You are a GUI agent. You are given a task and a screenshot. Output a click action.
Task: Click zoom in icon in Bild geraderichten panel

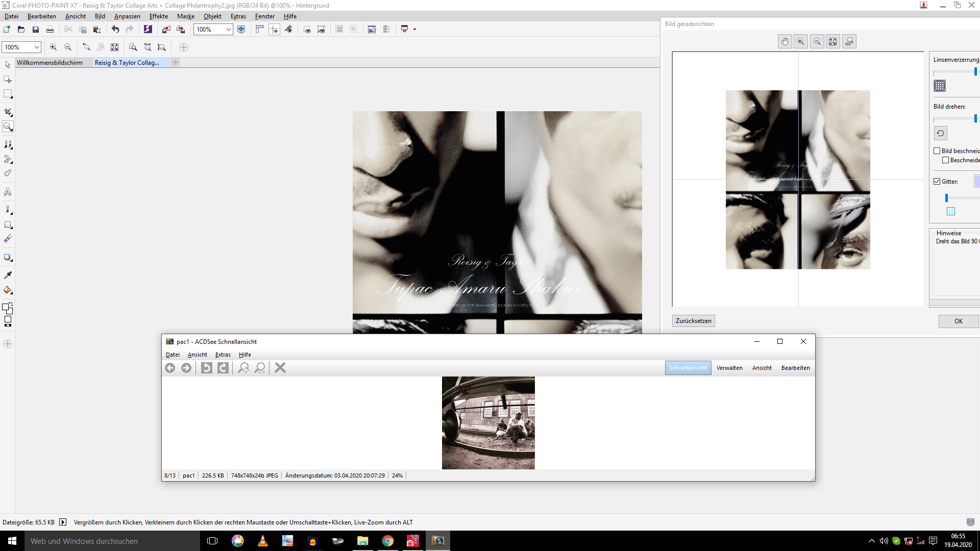(801, 42)
